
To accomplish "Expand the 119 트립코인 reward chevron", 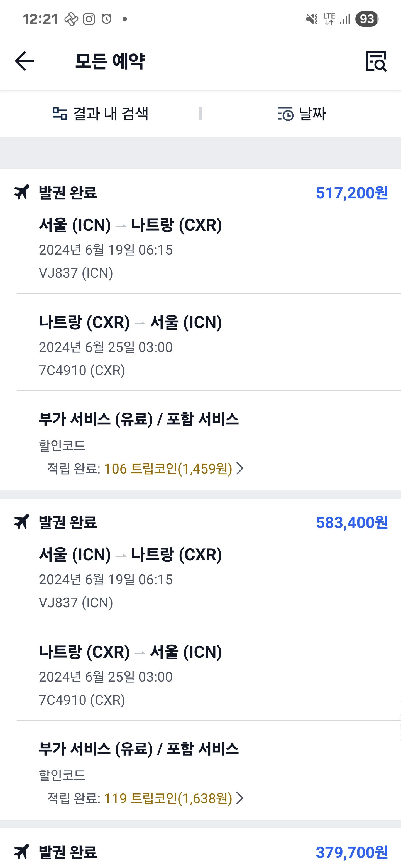I will pos(240,798).
